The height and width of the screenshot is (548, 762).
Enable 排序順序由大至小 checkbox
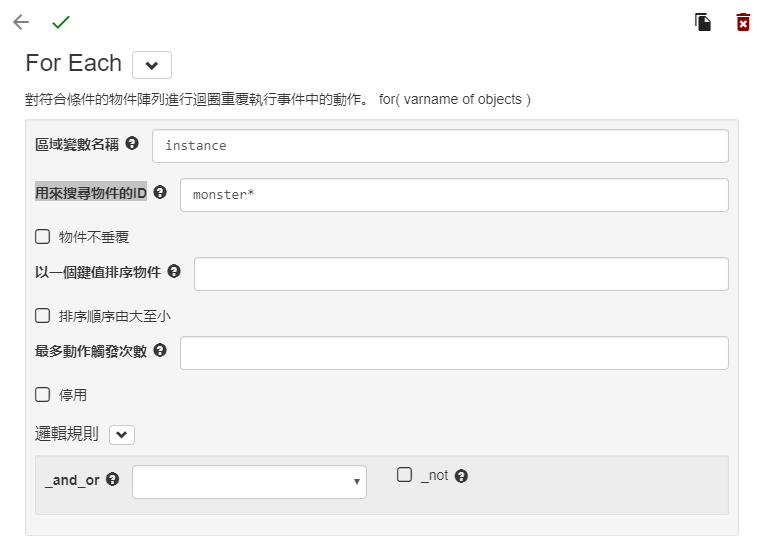[43, 316]
